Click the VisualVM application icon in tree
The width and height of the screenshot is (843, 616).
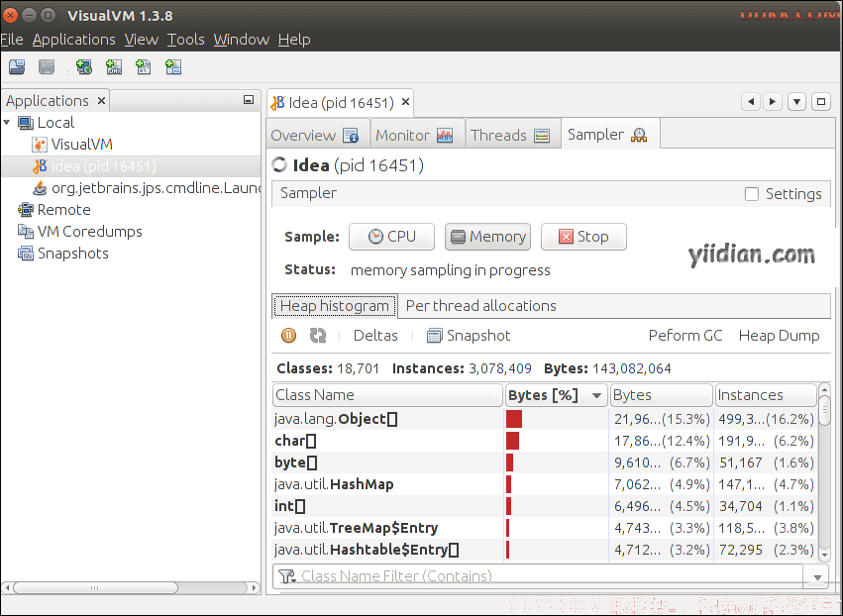tap(40, 145)
